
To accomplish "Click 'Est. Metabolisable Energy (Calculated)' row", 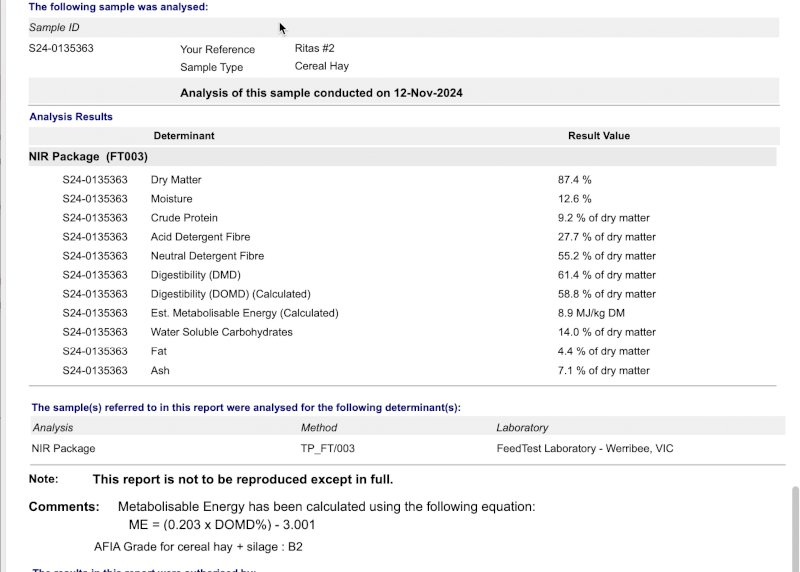I will click(x=244, y=313).
